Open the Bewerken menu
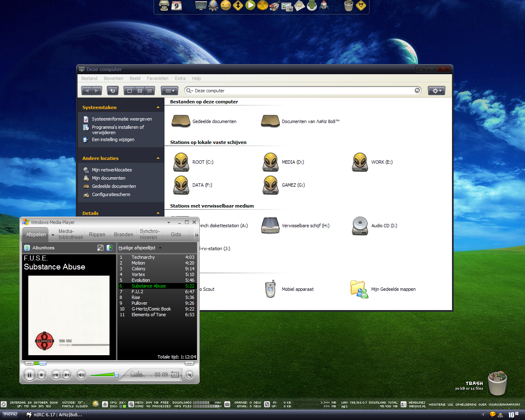 pos(114,78)
